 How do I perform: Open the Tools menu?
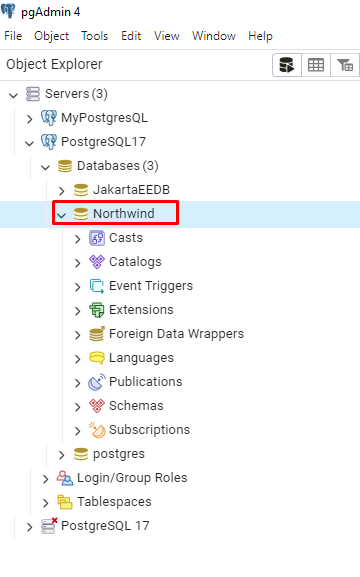point(95,36)
